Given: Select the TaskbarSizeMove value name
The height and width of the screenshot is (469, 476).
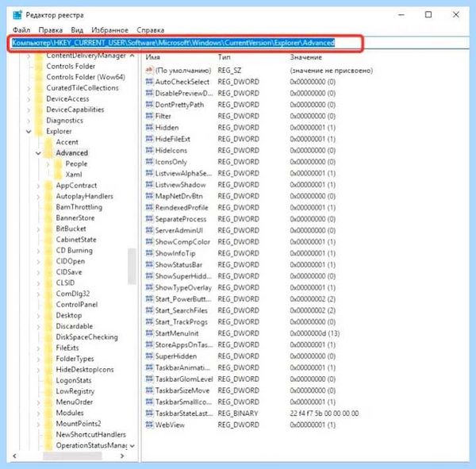Looking at the screenshot, I should [182, 390].
